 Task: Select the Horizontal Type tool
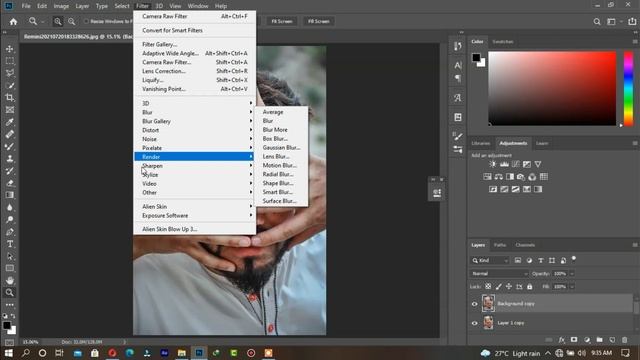pos(9,244)
